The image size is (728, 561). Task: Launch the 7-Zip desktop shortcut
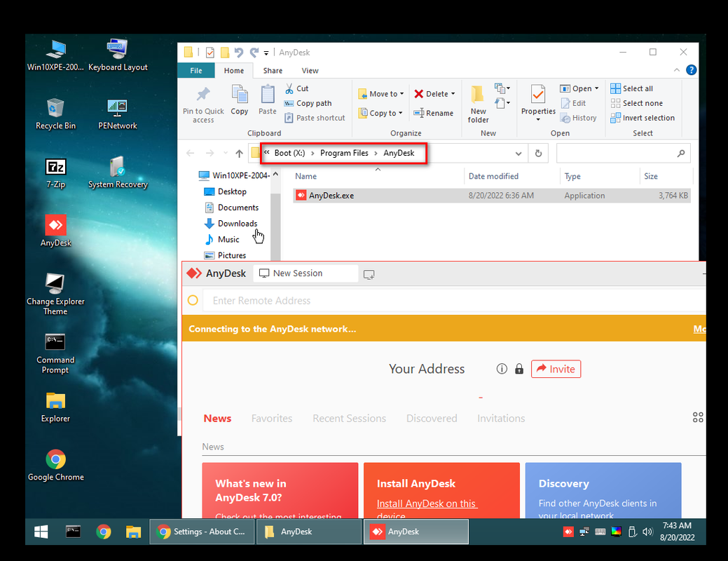pos(55,173)
